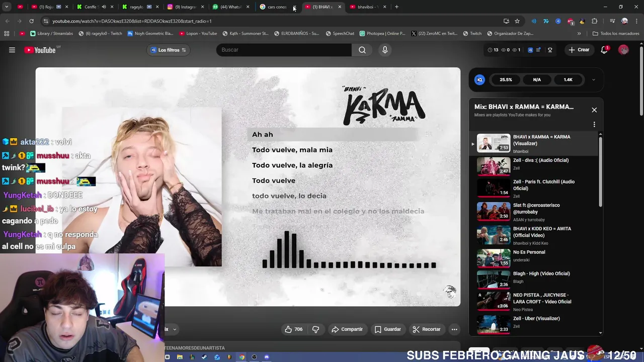
Task: Click the playlist panel scrollbar
Action: (600, 171)
